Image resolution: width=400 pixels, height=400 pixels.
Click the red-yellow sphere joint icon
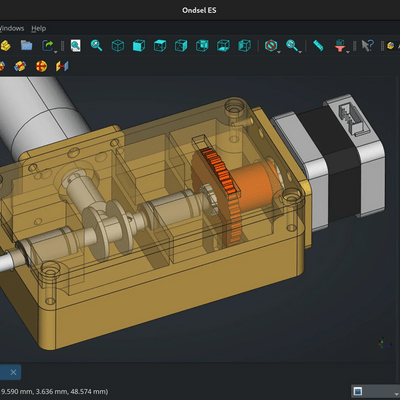[x=41, y=66]
